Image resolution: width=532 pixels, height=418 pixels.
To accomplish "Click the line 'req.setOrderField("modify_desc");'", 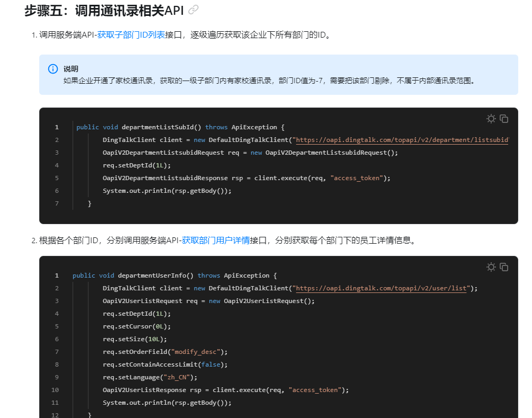I will click(165, 352).
